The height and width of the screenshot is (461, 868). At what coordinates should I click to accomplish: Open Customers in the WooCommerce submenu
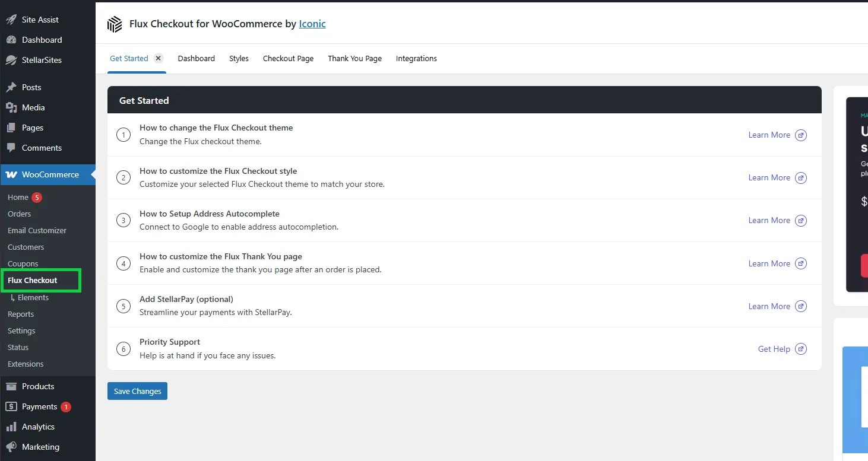click(x=26, y=247)
